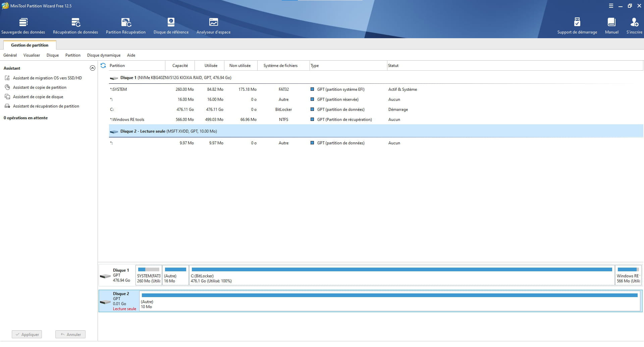Select the 16.00 Mo reserved partition row
The height and width of the screenshot is (347, 644).
[x=376, y=99]
